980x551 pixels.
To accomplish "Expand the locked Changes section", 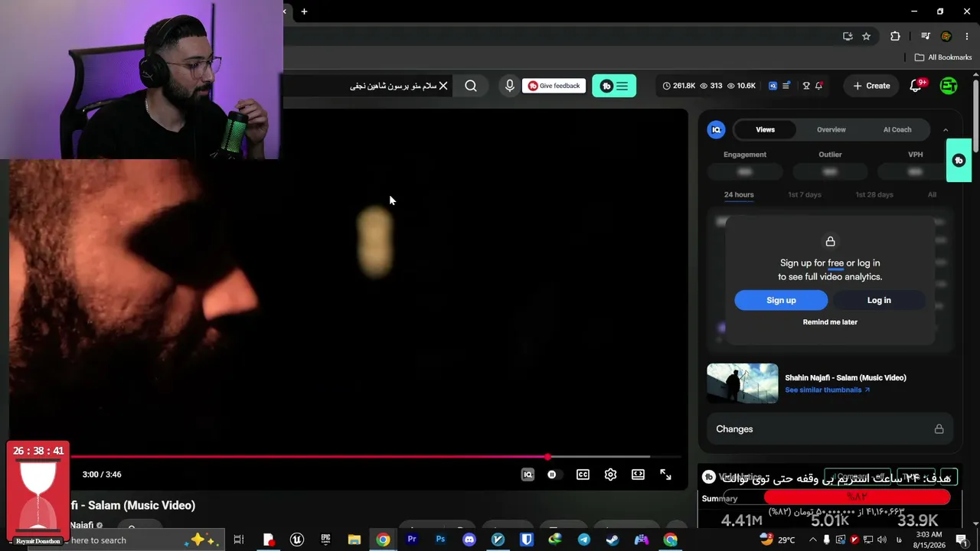I will 830,429.
